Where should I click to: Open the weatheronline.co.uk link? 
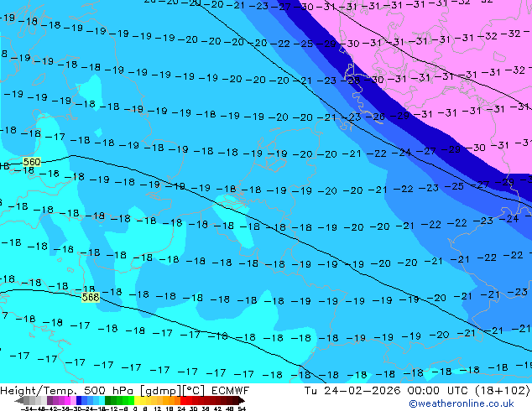(x=462, y=403)
